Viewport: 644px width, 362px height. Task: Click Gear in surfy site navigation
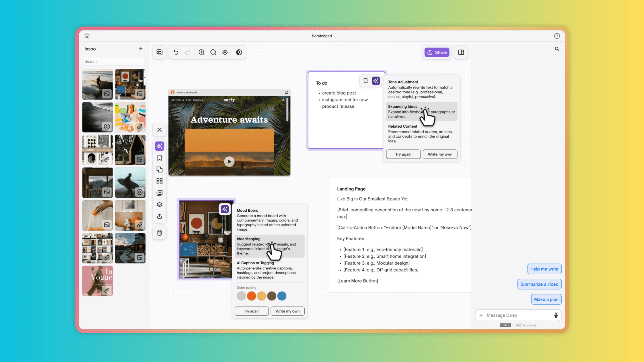(x=188, y=100)
